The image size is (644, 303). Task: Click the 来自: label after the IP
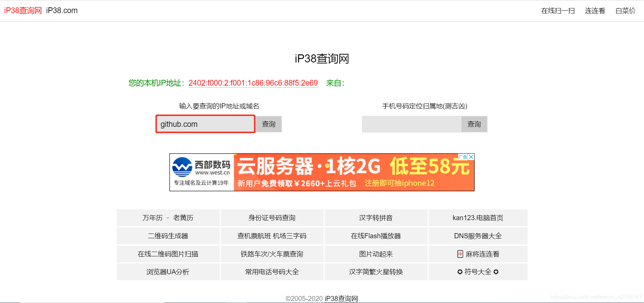(335, 83)
